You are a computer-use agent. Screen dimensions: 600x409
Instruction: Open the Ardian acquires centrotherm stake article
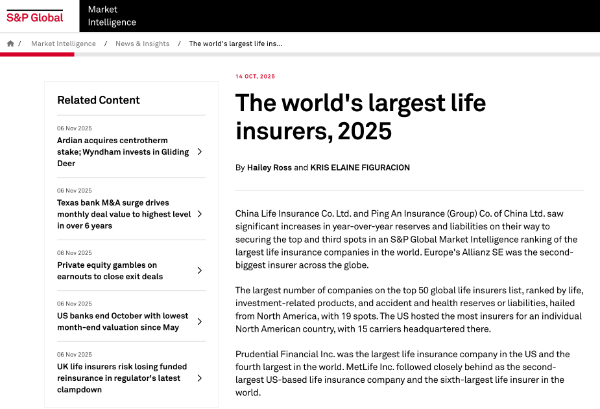coord(123,152)
